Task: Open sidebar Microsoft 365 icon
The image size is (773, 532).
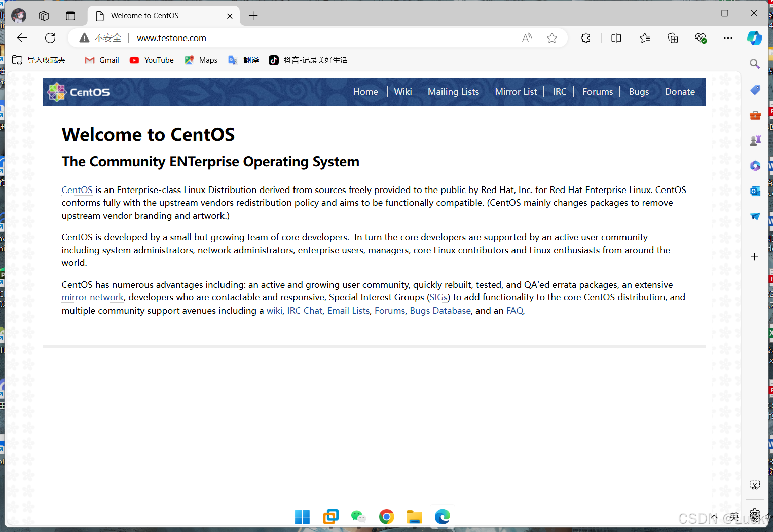Action: [755, 166]
